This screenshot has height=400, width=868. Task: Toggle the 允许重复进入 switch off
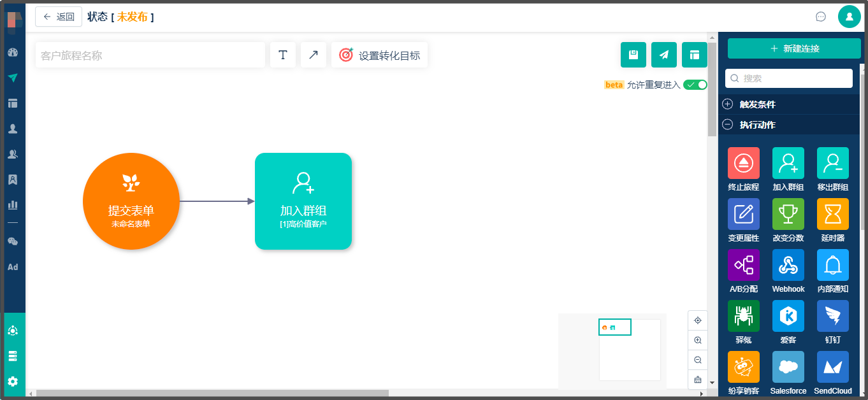click(695, 85)
